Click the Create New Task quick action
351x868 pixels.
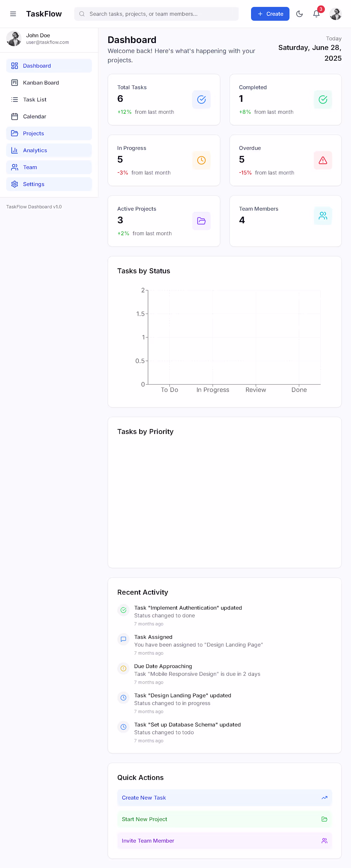click(x=224, y=798)
